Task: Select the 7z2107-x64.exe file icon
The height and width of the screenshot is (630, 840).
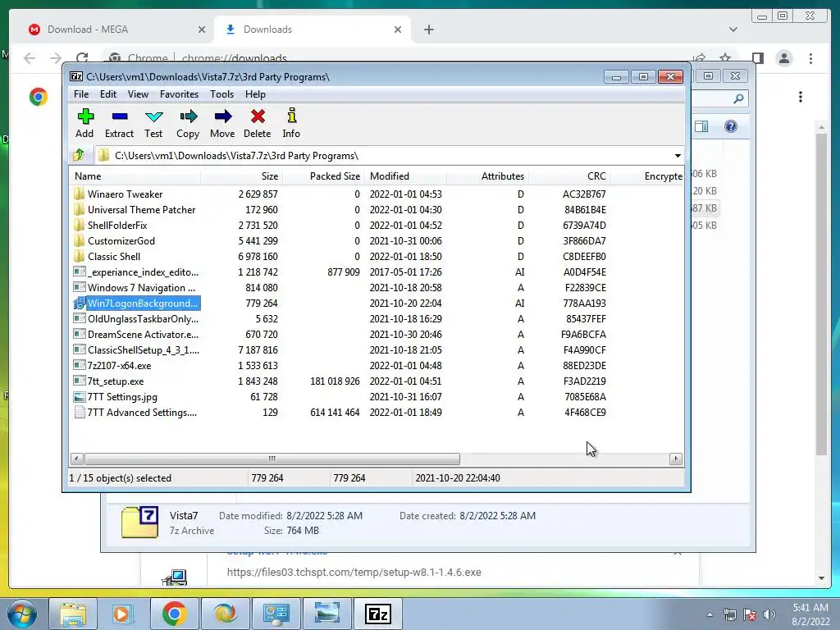Action: 80,365
